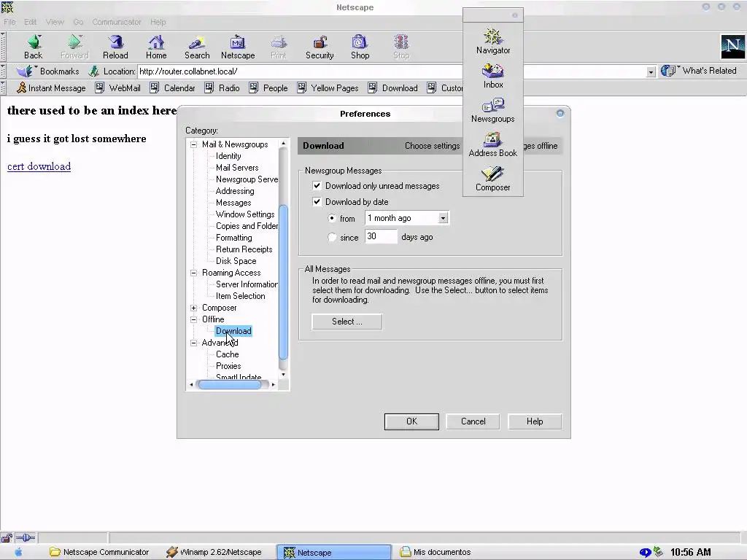The image size is (747, 560).
Task: Collapse Roaming Access tree node
Action: (194, 273)
